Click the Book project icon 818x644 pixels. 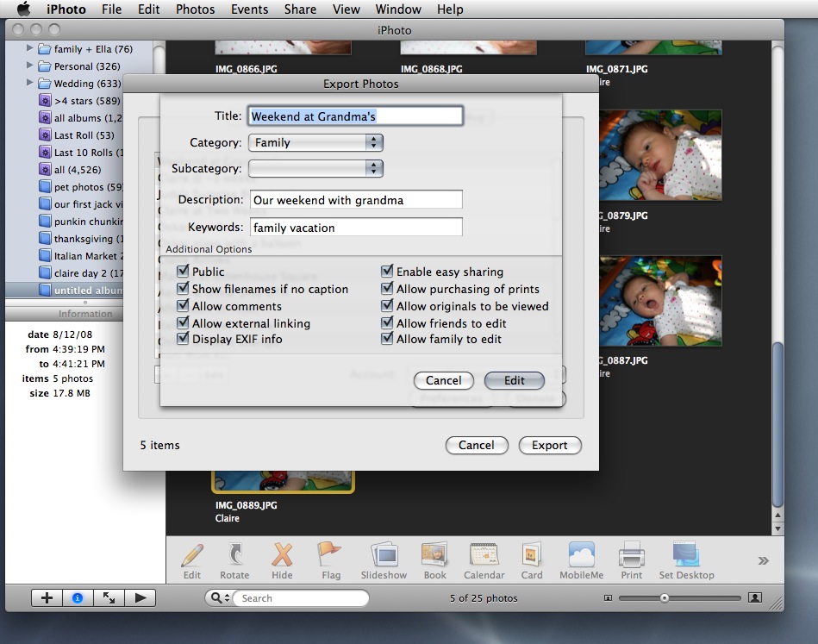[434, 555]
